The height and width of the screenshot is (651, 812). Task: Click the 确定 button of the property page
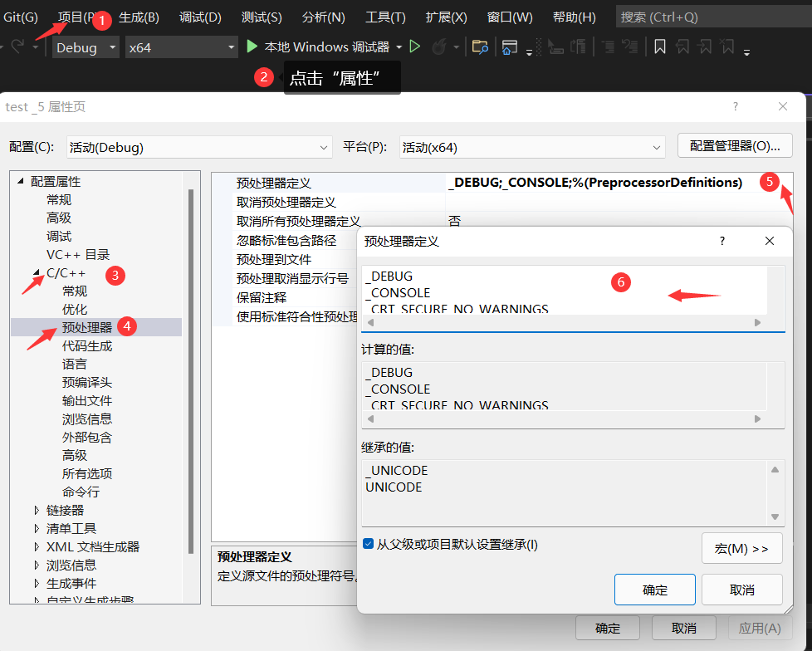click(608, 629)
